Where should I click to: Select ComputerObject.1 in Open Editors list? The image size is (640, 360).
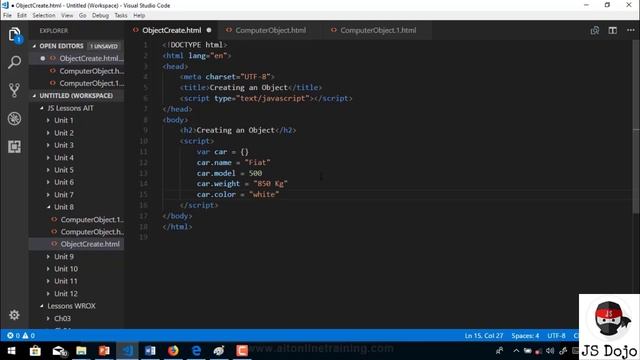point(76,83)
